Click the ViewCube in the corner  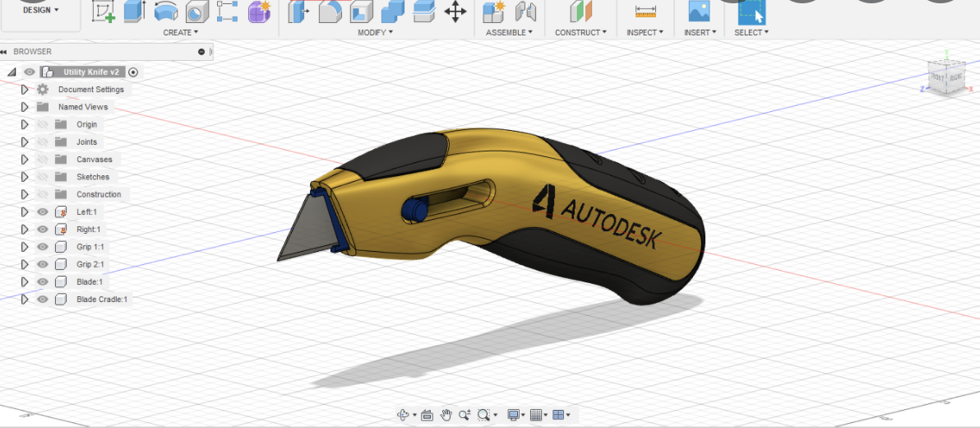click(x=947, y=77)
